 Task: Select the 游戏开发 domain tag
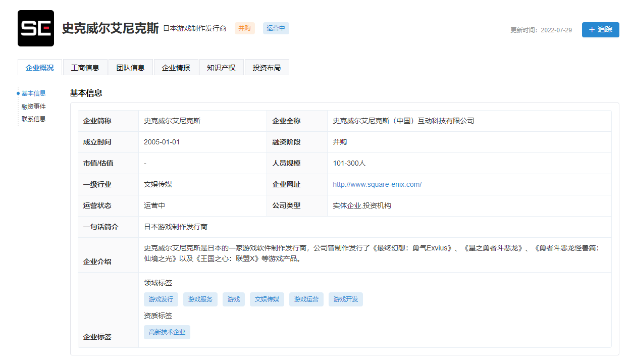(346, 299)
